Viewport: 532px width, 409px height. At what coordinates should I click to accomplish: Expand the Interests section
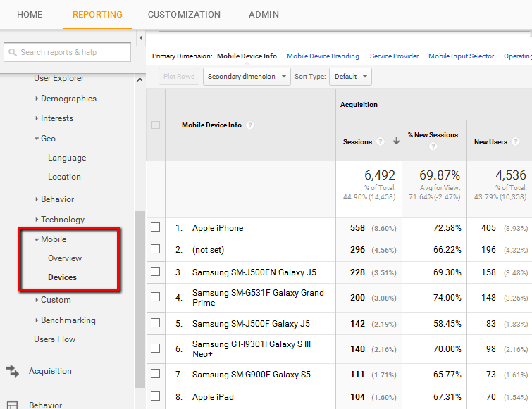[54, 118]
